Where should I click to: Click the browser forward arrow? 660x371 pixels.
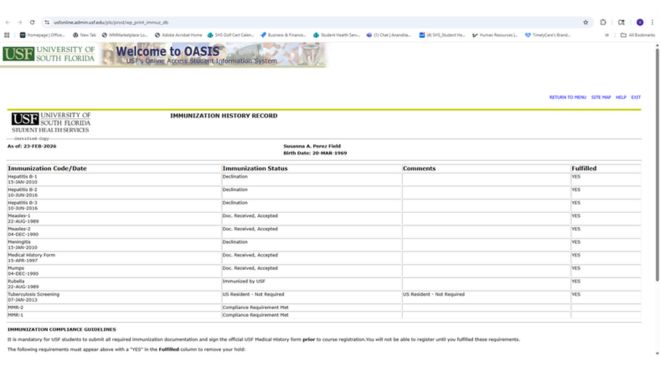pyautogui.click(x=20, y=22)
